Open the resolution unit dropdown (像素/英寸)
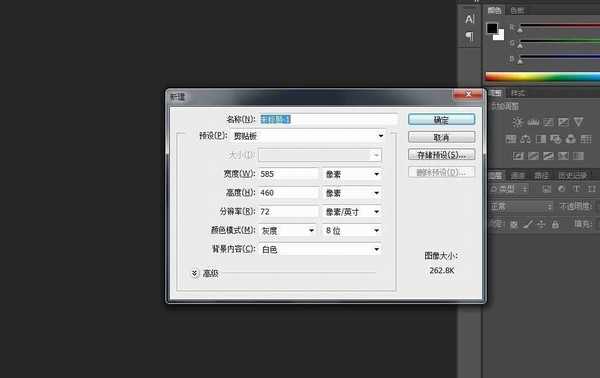600x378 pixels. 352,212
